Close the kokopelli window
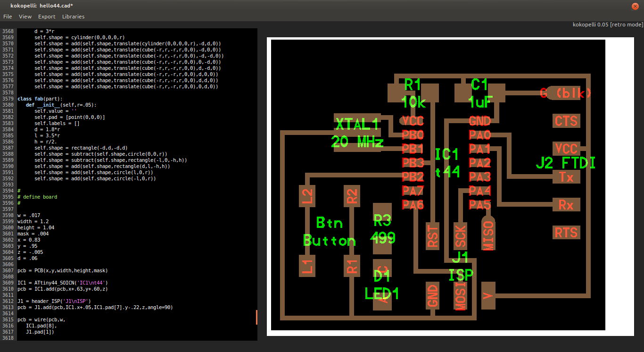Viewport: 644px width, 352px height. (636, 5)
